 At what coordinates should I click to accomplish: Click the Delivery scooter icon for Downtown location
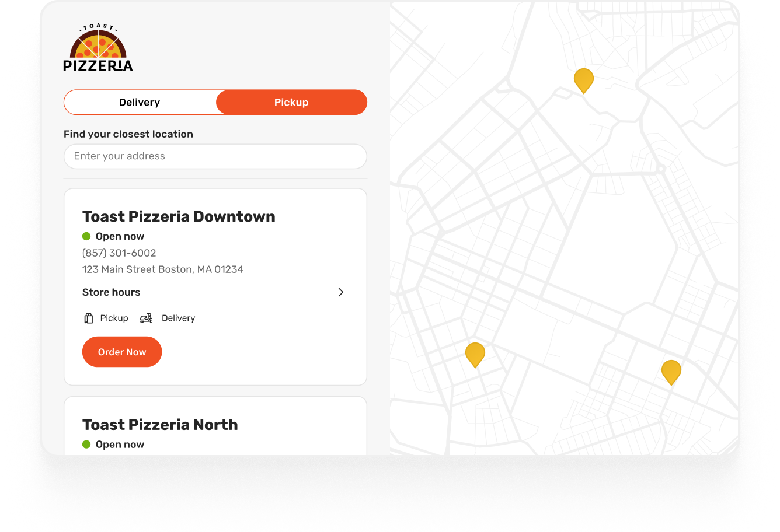(146, 318)
